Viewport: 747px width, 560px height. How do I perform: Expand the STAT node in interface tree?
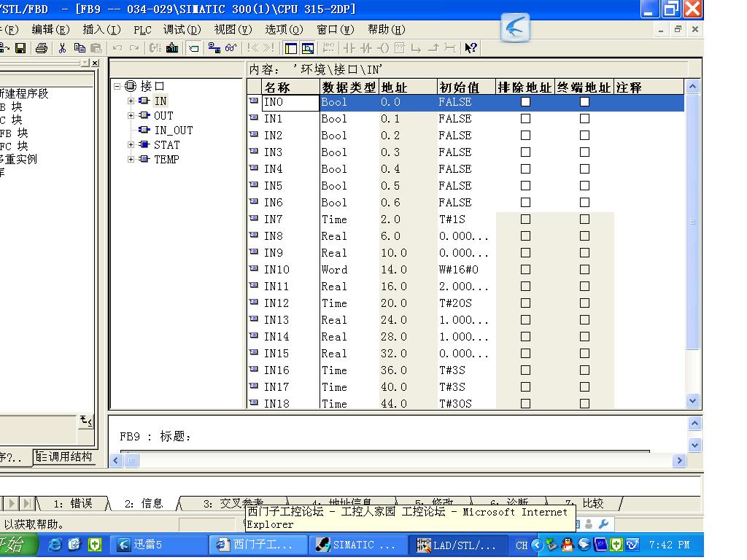tap(131, 145)
